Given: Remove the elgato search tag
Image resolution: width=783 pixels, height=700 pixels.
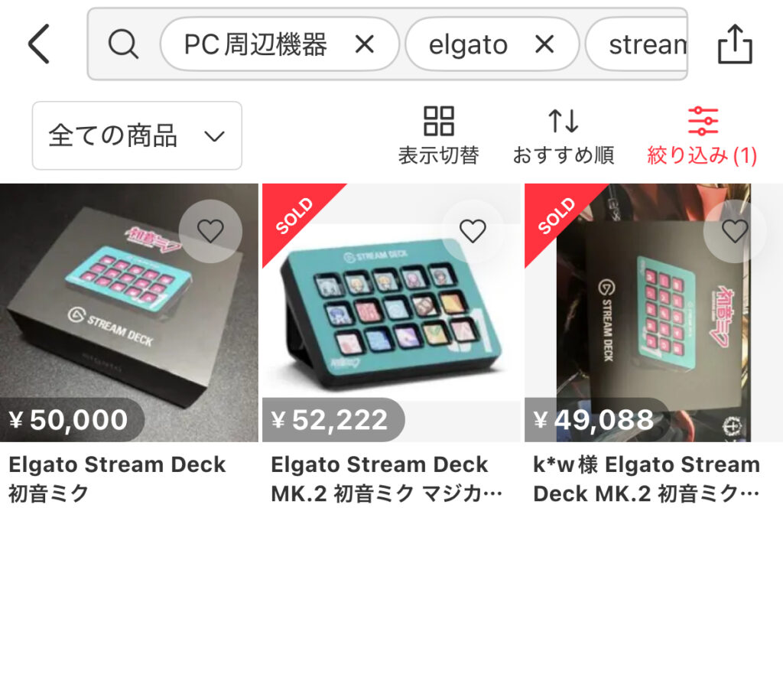Looking at the screenshot, I should coord(544,44).
